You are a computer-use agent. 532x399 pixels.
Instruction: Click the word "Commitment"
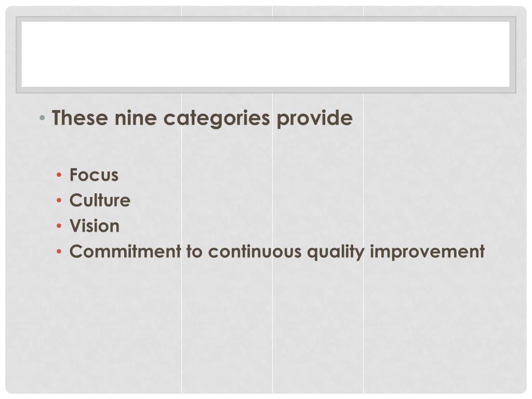coord(125,251)
